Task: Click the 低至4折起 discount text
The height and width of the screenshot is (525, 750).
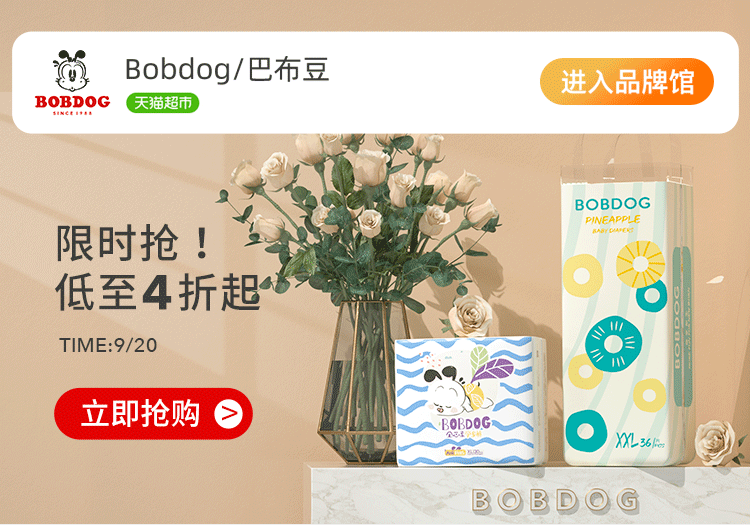Action: tap(158, 292)
